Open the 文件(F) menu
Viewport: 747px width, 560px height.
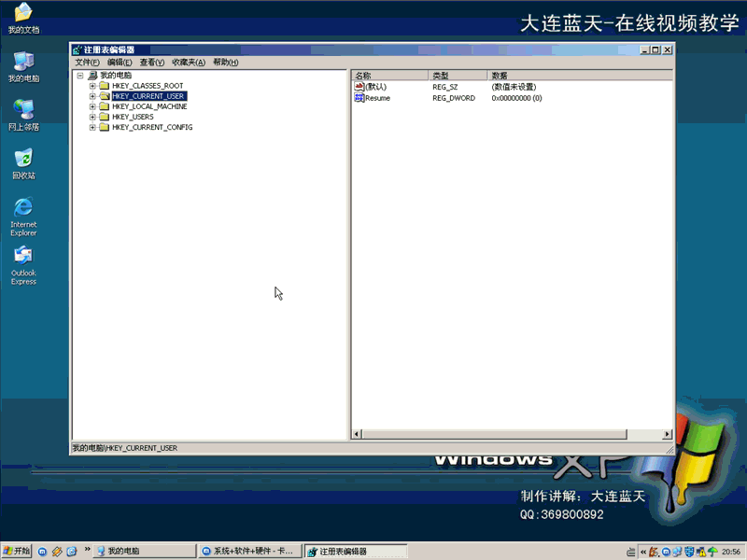[x=87, y=63]
